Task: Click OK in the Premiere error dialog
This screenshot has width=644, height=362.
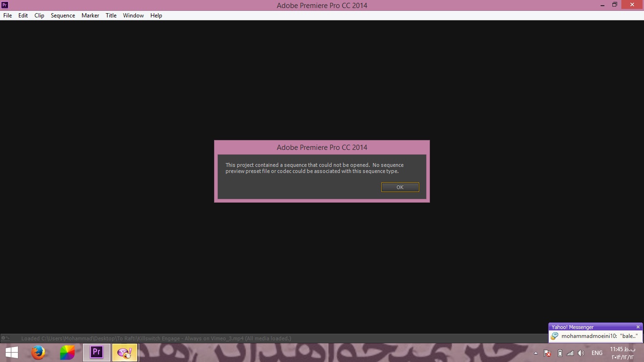Action: tap(400, 187)
